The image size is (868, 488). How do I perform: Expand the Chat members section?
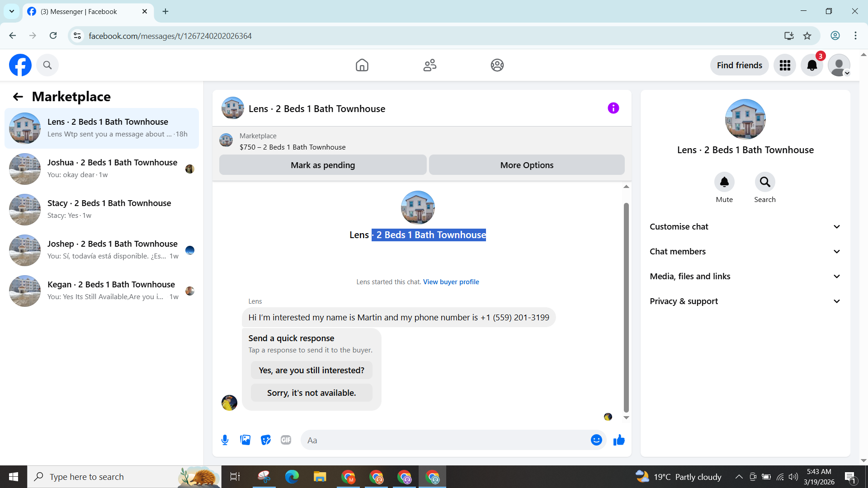[745, 252]
